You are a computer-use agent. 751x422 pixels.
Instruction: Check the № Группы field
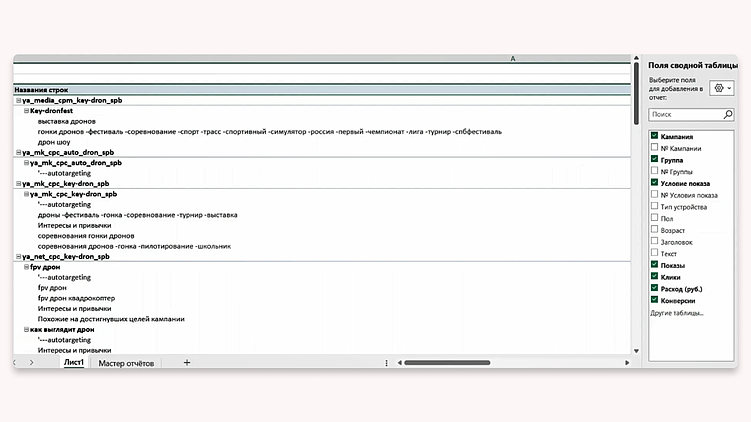point(654,171)
